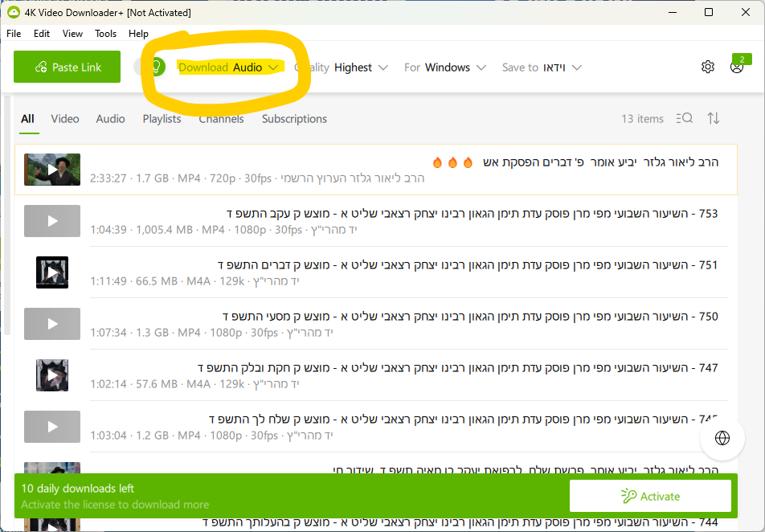Click the 66.5 MB M4A 129k details line

(194, 281)
